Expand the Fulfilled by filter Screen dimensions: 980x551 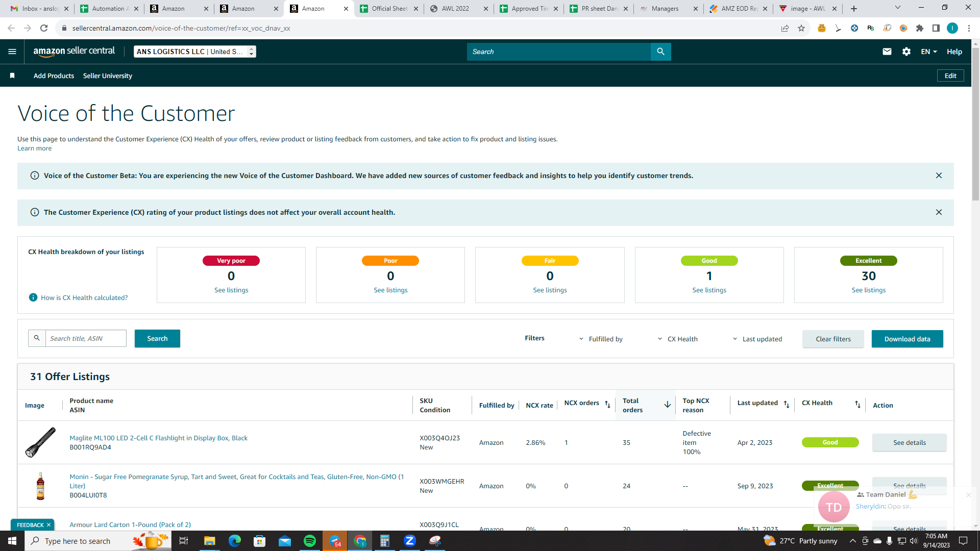coord(601,339)
